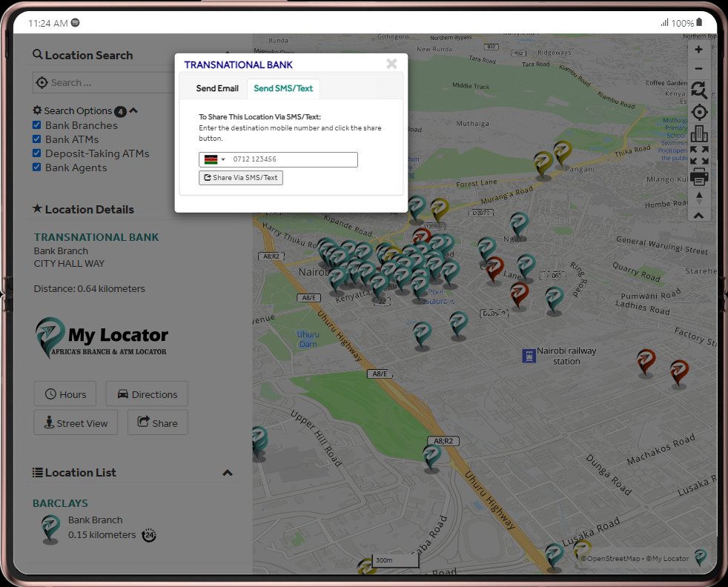
Task: Focus the mobile number input field
Action: tap(294, 159)
